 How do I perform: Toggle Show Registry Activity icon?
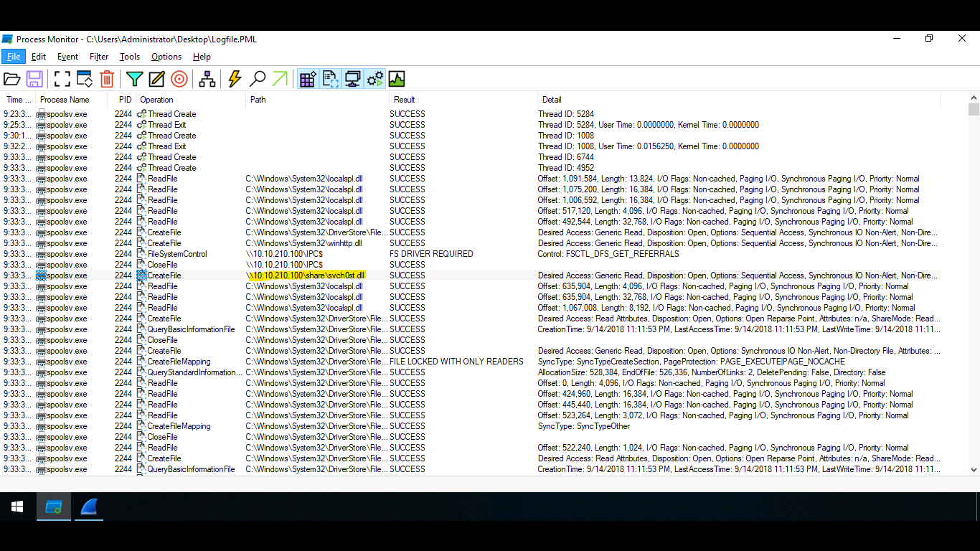pyautogui.click(x=308, y=79)
